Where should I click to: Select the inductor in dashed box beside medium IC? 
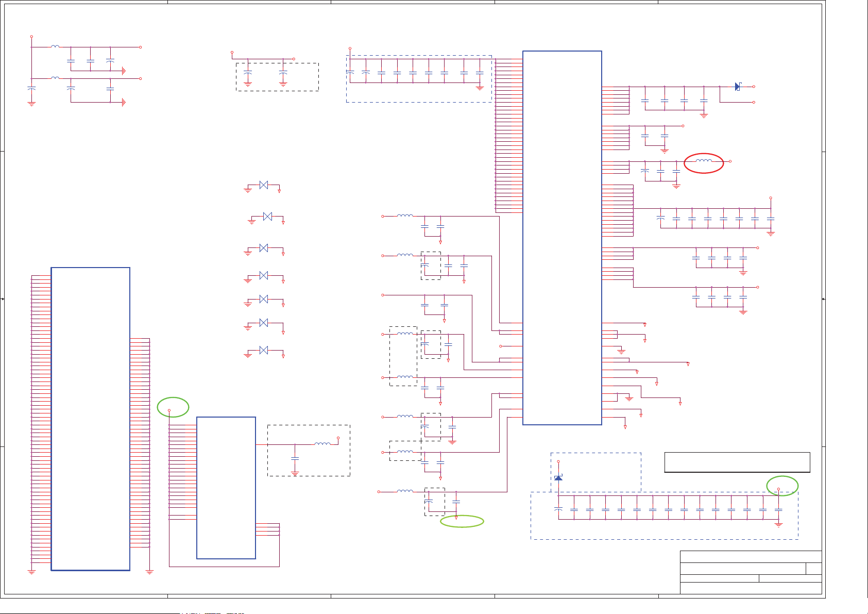[x=322, y=443]
